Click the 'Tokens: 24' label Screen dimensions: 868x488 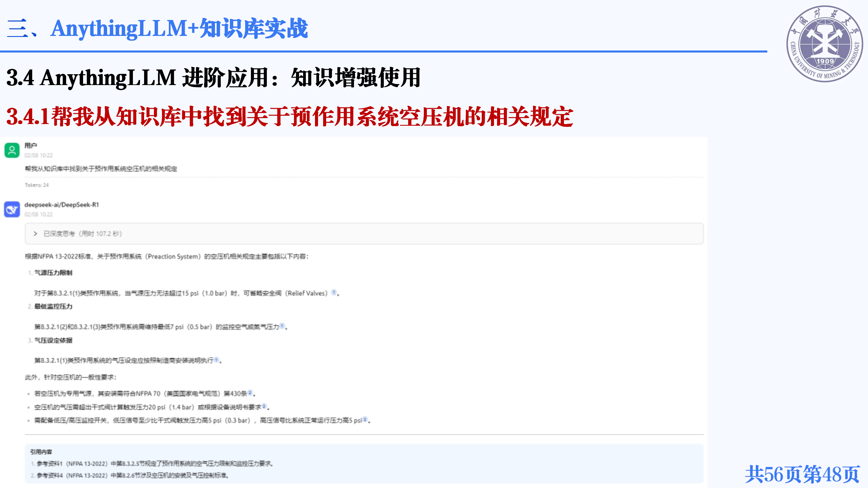37,185
